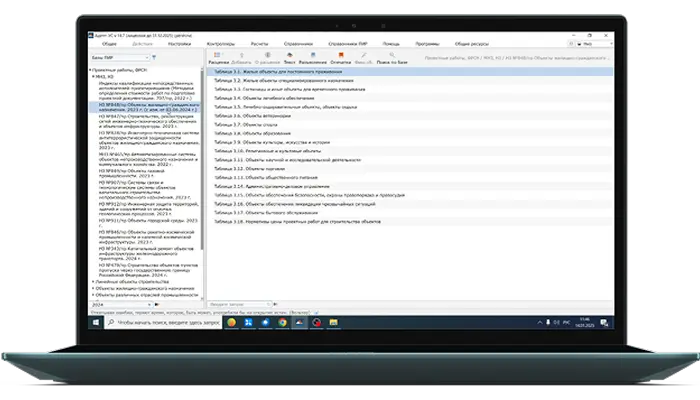The width and height of the screenshot is (700, 400).
Task: Expand Объекты жилищно-гражданского назначения tree node
Action: (x=92, y=288)
